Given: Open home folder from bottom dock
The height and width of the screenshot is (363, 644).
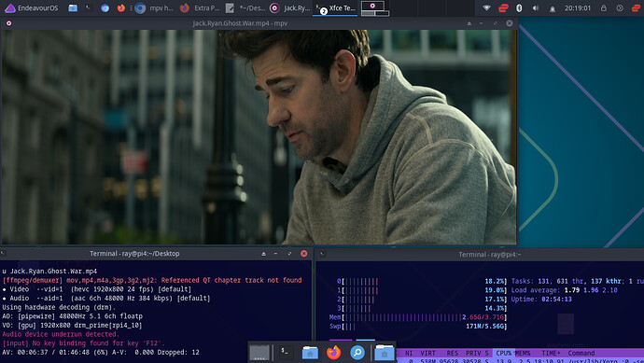Looking at the screenshot, I should coord(310,353).
